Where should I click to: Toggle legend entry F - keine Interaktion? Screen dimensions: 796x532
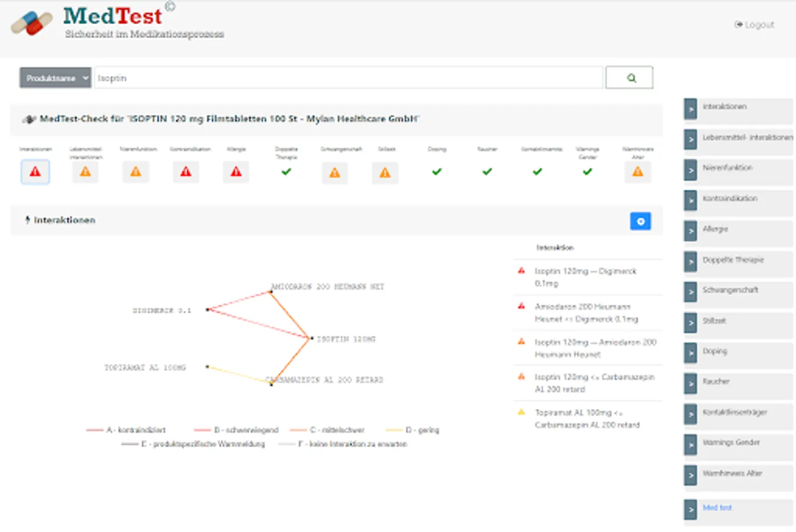tap(343, 444)
